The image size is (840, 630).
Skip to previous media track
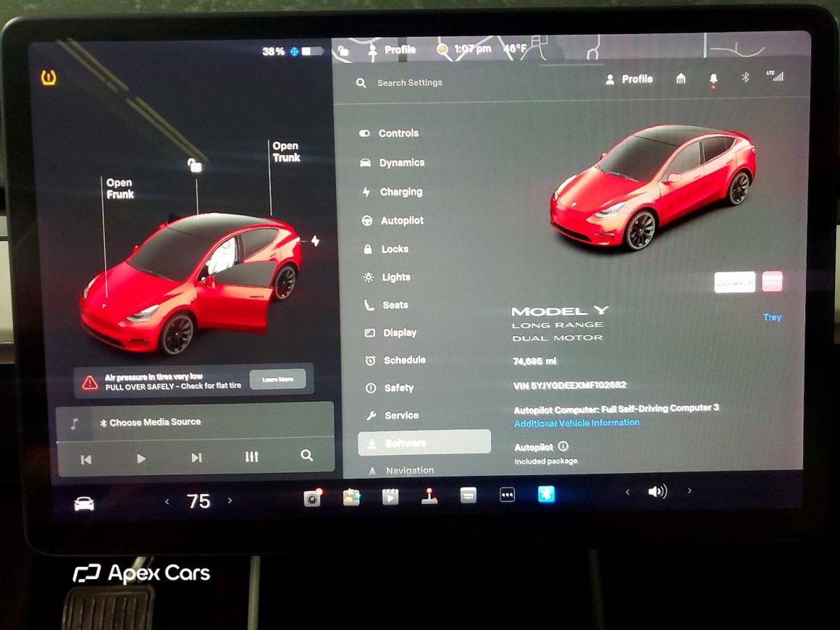coord(86,459)
